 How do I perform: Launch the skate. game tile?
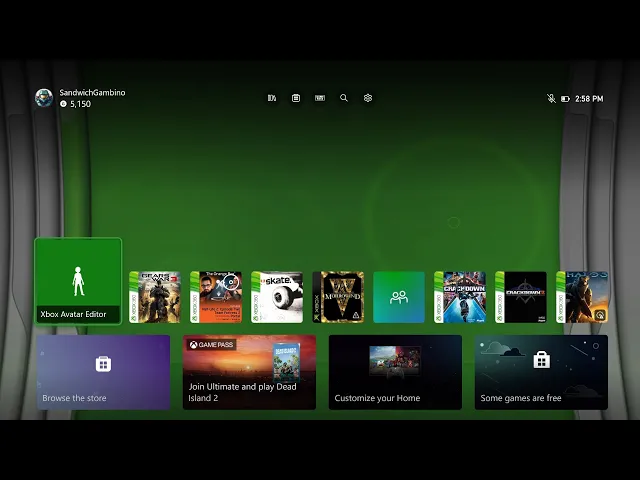point(277,297)
